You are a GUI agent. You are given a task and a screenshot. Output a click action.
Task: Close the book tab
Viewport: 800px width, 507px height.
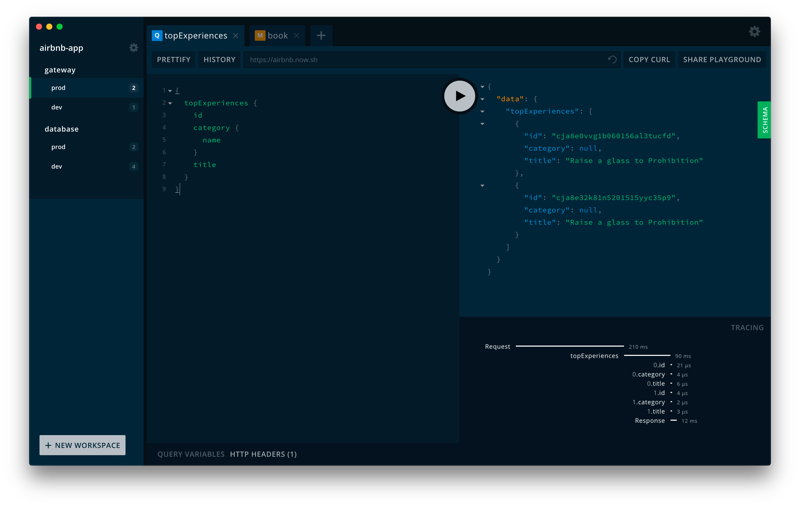click(296, 36)
